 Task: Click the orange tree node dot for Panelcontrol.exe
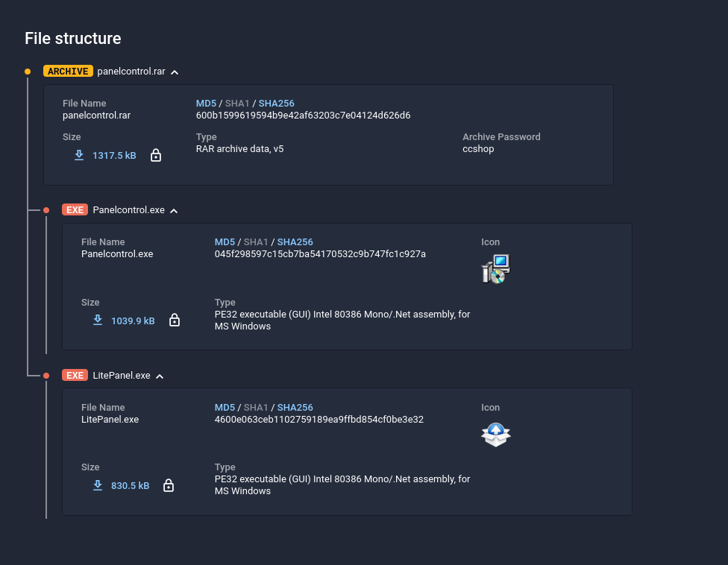(46, 209)
